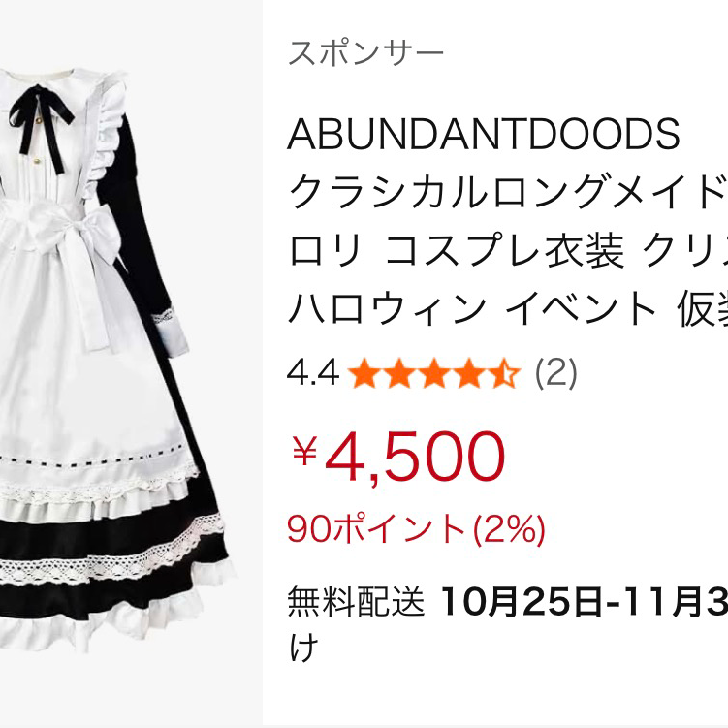Click the 無料配送 free shipping label

pyautogui.click(x=356, y=601)
